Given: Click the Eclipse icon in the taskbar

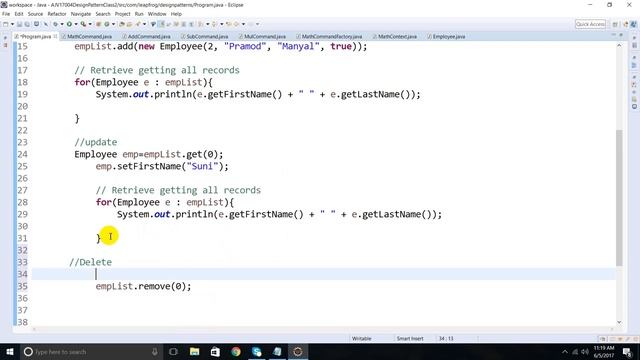Looking at the screenshot, I should click(298, 351).
